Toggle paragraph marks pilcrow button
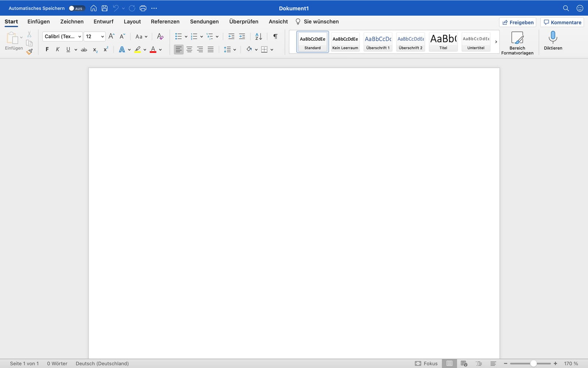Image resolution: width=588 pixels, height=368 pixels. (275, 36)
